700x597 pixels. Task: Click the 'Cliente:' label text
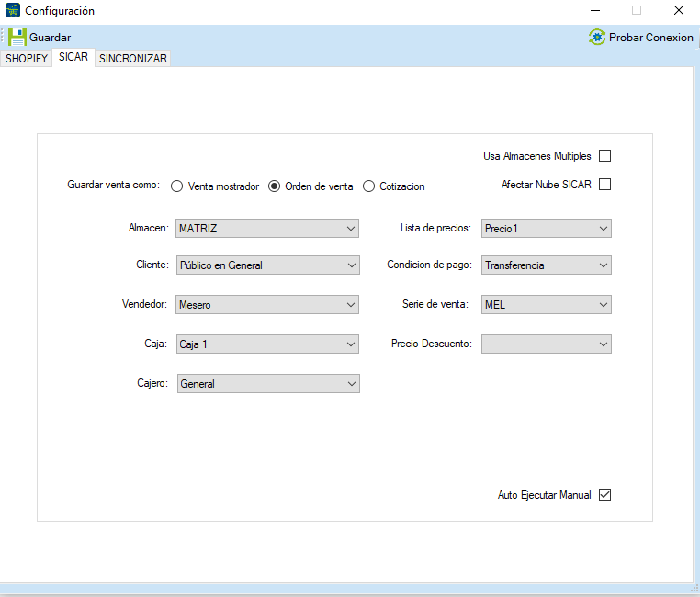152,265
